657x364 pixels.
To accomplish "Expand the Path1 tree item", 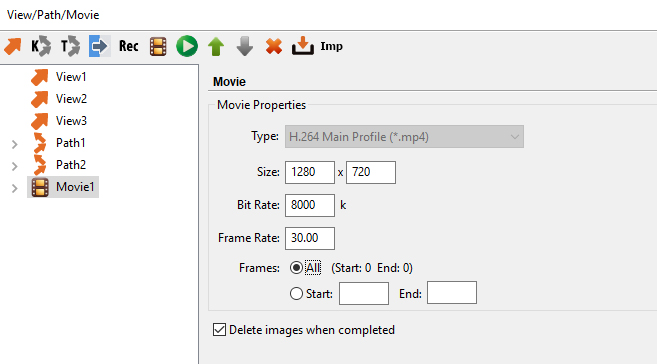I will coord(15,145).
